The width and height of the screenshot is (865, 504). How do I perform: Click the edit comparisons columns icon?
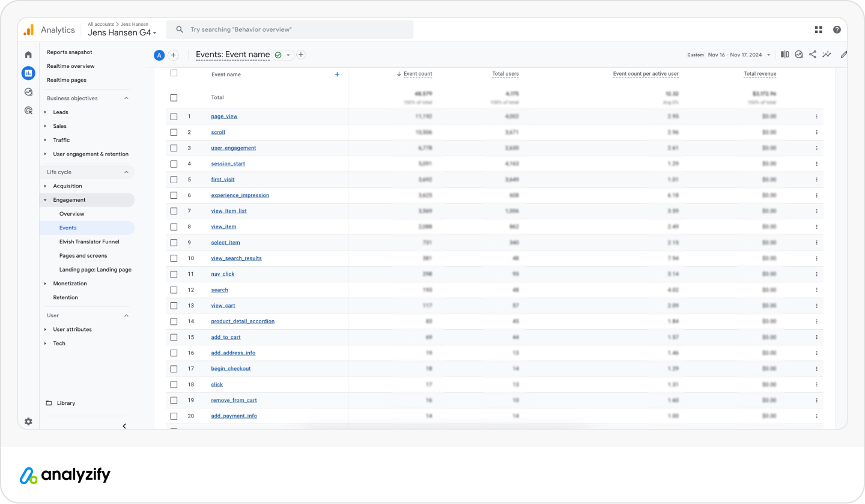point(785,55)
